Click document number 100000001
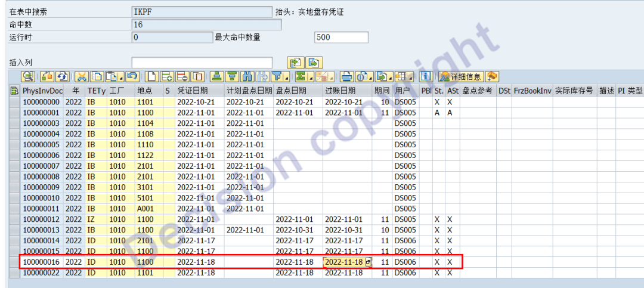Viewport: 644px width, 288px height. coord(41,113)
